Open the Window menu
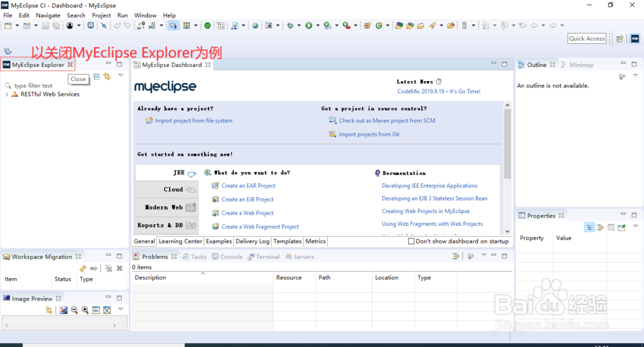 (x=146, y=15)
